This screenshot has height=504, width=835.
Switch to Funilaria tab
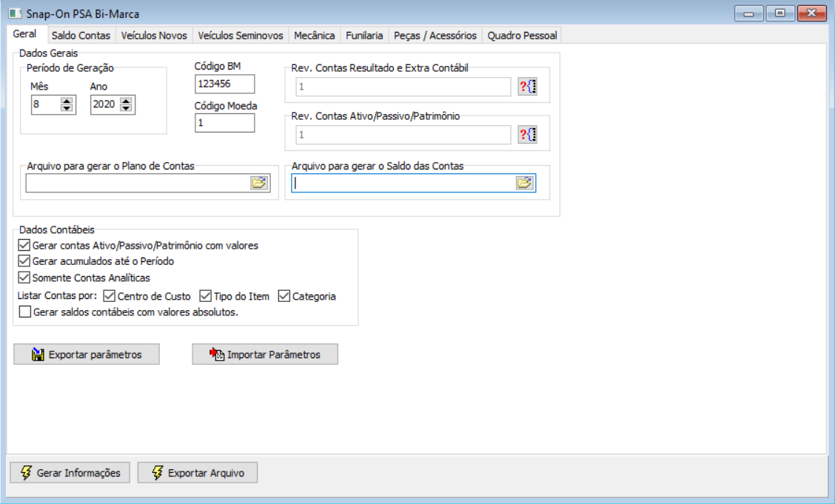(364, 36)
